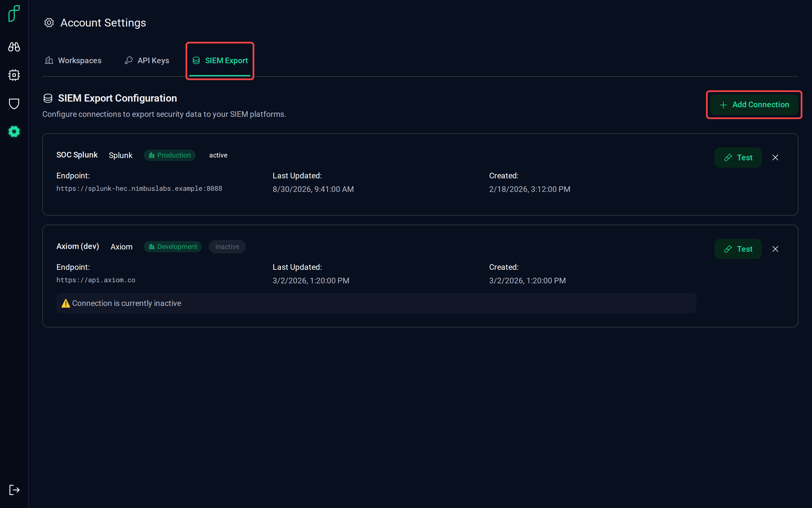Click the Account Settings heading
The image size is (812, 508).
point(103,23)
